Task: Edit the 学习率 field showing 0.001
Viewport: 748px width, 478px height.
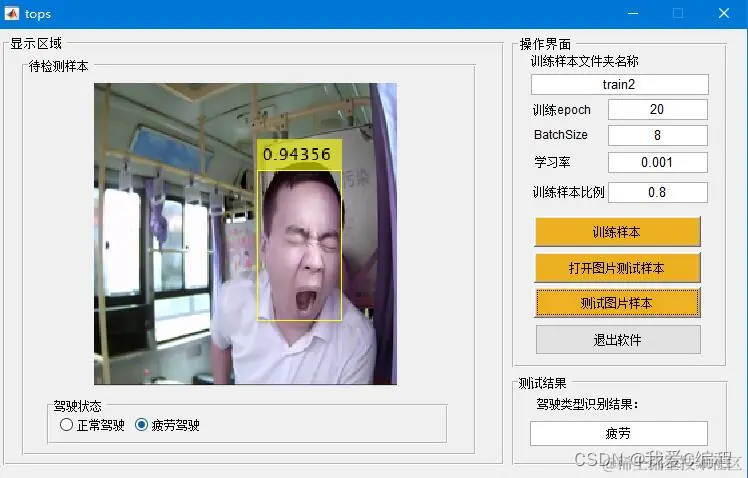Action: [657, 163]
